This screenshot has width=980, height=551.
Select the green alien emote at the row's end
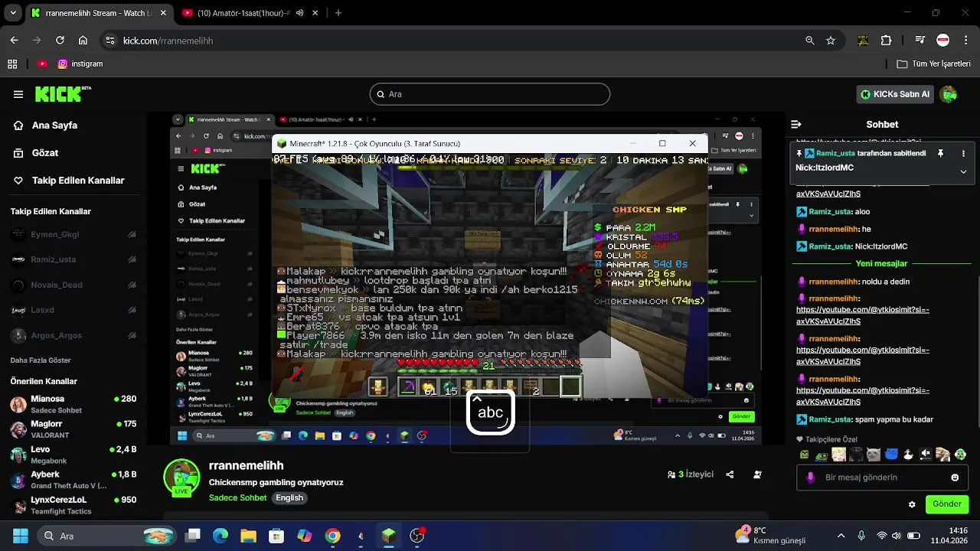click(960, 455)
